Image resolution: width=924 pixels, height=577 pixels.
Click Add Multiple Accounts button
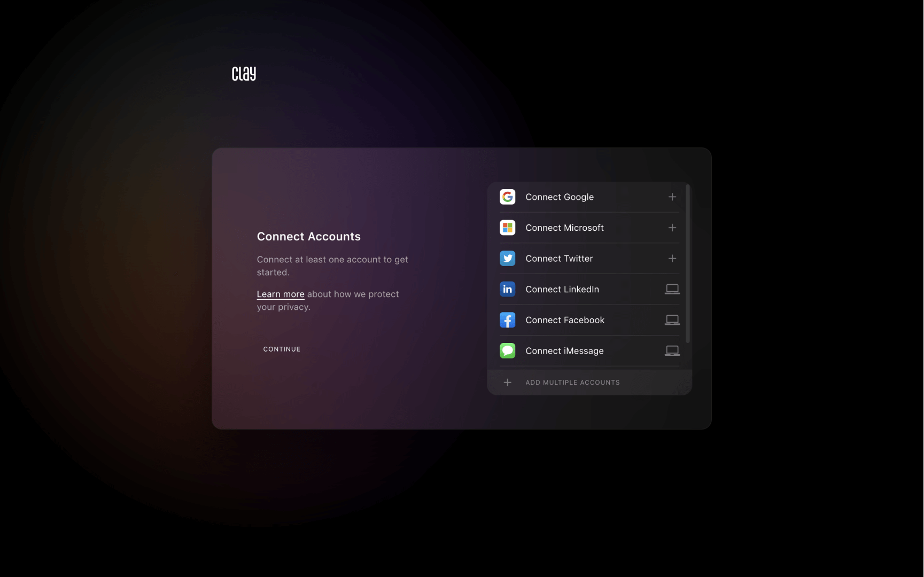pos(589,383)
